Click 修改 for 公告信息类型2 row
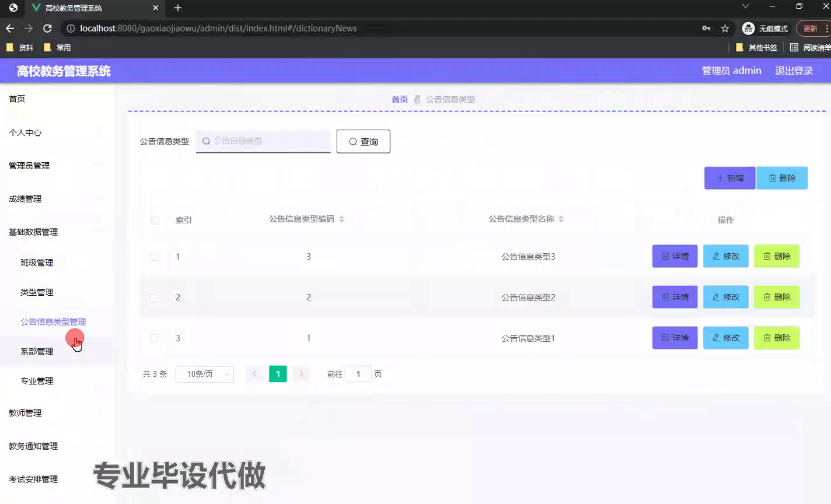This screenshot has width=831, height=504. tap(725, 297)
